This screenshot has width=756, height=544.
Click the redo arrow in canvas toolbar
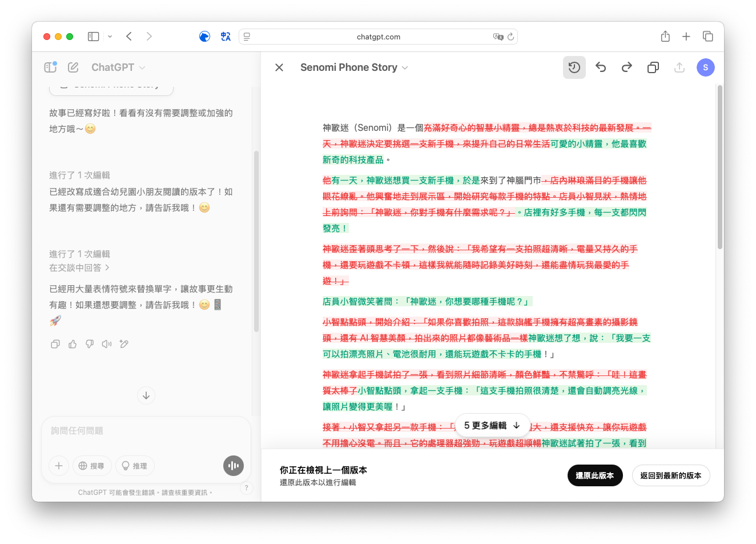click(x=627, y=67)
